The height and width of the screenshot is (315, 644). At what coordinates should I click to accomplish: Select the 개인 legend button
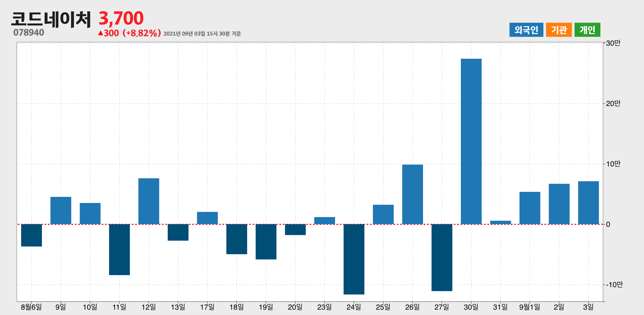pos(587,30)
